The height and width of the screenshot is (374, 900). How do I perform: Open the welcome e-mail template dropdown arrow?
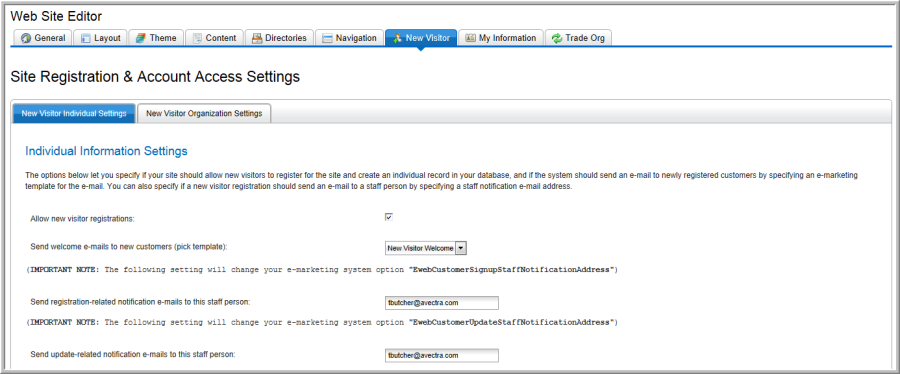tap(462, 248)
